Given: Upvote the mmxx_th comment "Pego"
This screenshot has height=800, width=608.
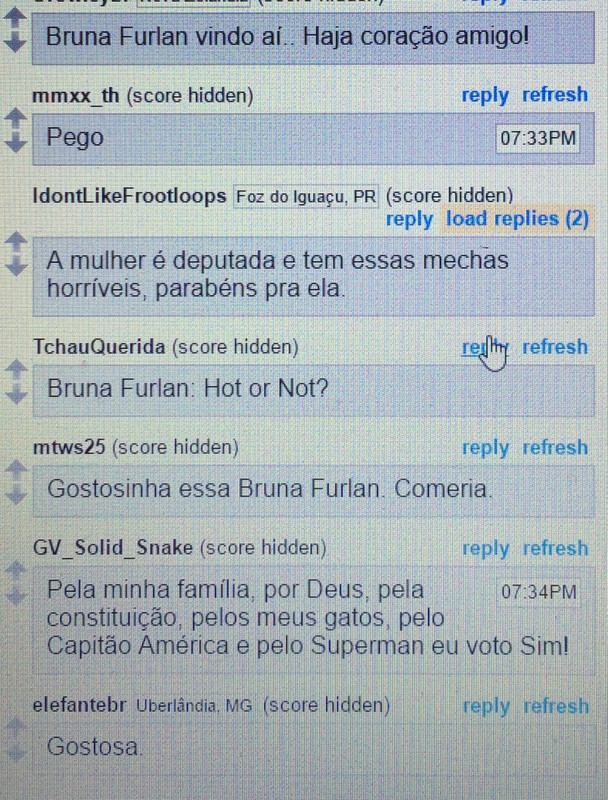Looking at the screenshot, I should click(16, 118).
